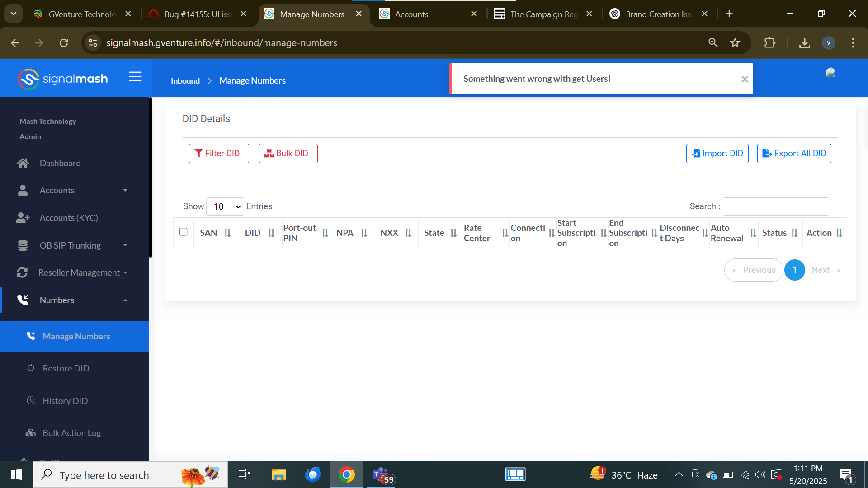Screen dimensions: 868x488
Task: Select page 1 in pagination
Action: point(794,270)
